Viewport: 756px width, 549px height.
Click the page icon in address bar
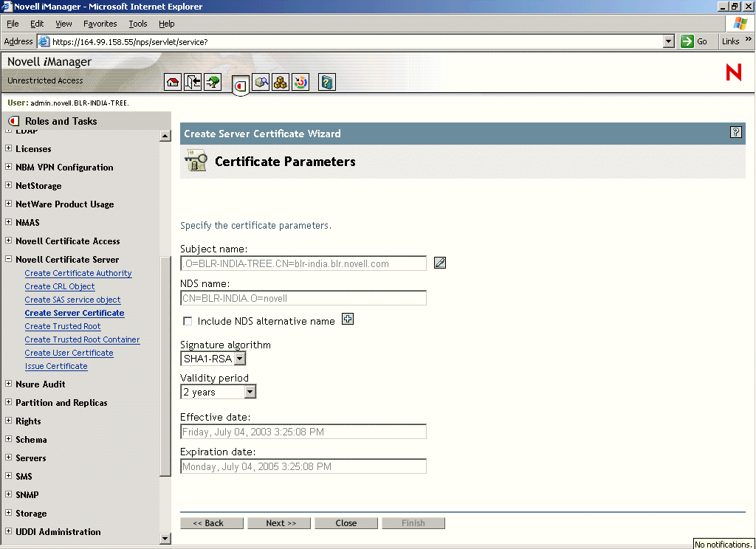[44, 41]
